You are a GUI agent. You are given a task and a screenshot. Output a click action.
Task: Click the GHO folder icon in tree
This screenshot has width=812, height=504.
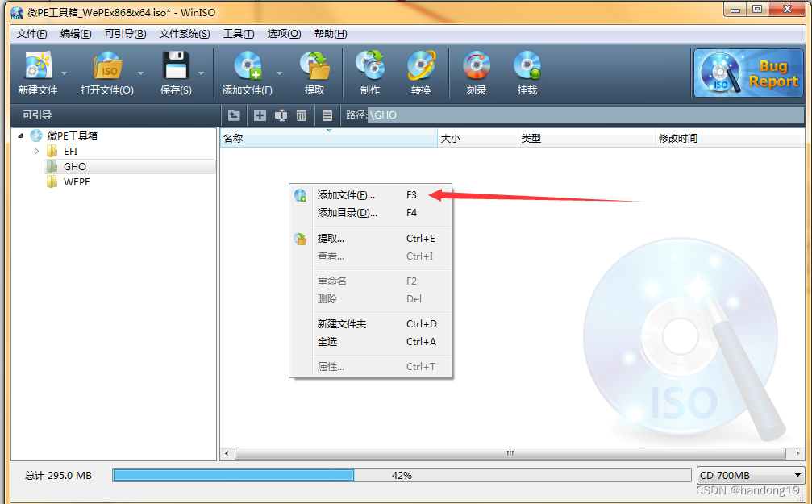[x=52, y=166]
